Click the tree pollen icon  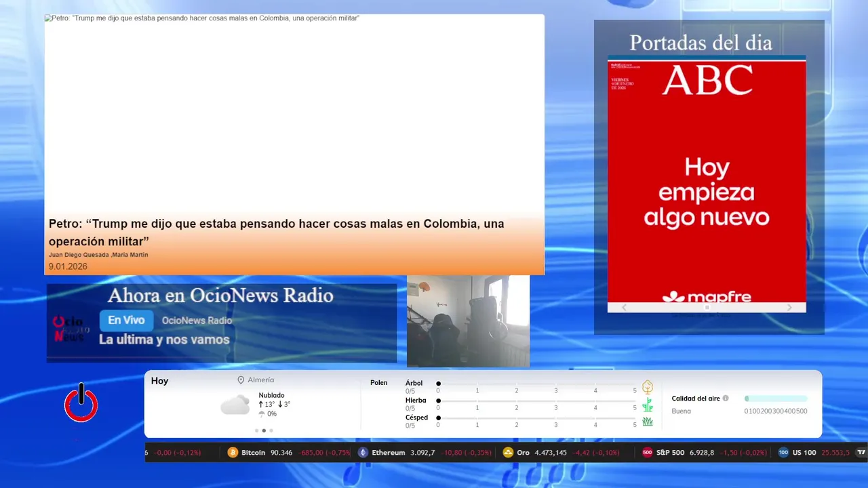pyautogui.click(x=648, y=387)
